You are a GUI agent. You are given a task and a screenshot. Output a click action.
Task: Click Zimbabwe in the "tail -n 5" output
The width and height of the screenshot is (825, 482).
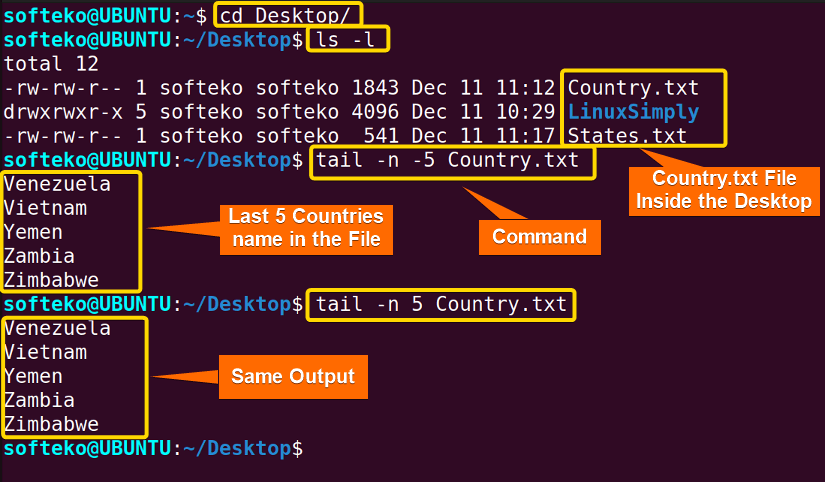(51, 424)
